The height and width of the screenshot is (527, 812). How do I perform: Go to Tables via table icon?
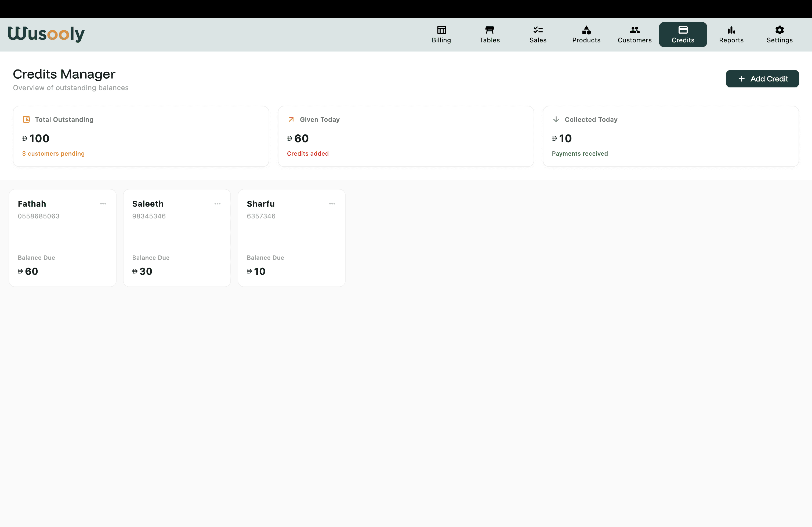pyautogui.click(x=490, y=30)
